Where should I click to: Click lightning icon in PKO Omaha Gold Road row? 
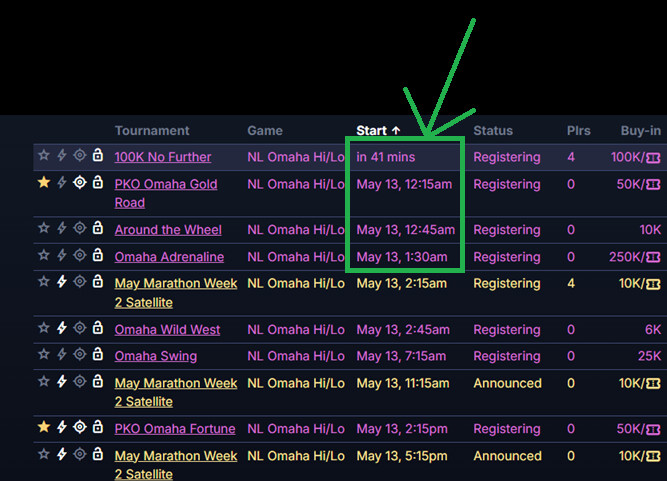[62, 182]
